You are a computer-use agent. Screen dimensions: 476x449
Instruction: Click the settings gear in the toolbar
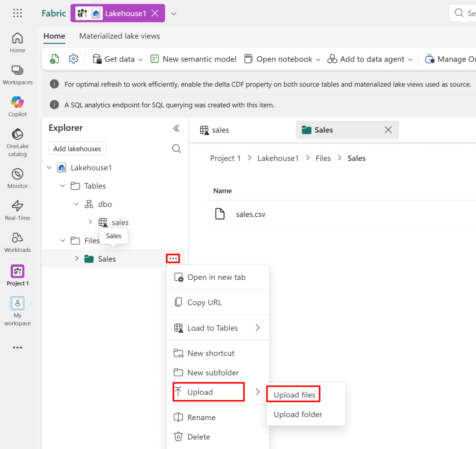74,59
